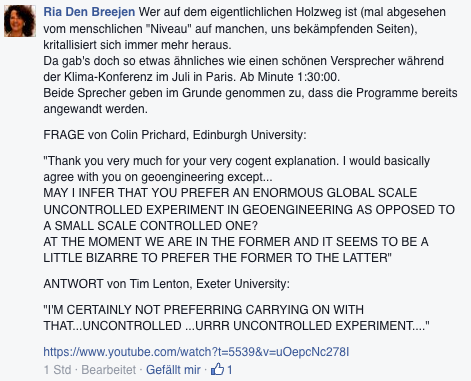The height and width of the screenshot is (381, 471).
Task: Click the "angewandt werden." text
Action: (x=95, y=109)
